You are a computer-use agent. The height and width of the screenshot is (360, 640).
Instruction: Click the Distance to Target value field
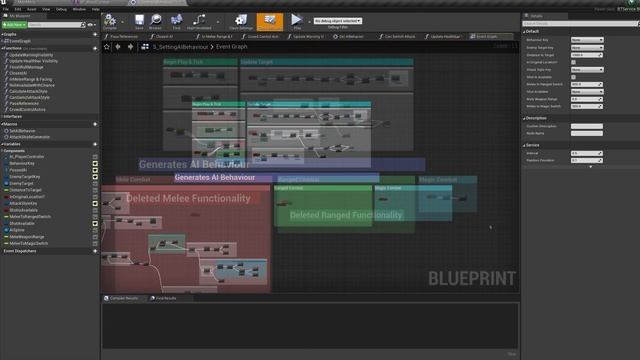point(587,55)
